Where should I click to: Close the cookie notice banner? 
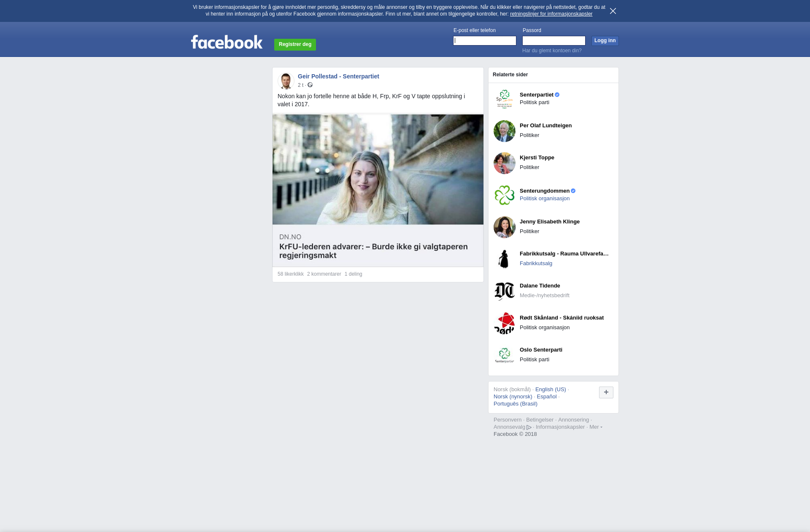[613, 11]
